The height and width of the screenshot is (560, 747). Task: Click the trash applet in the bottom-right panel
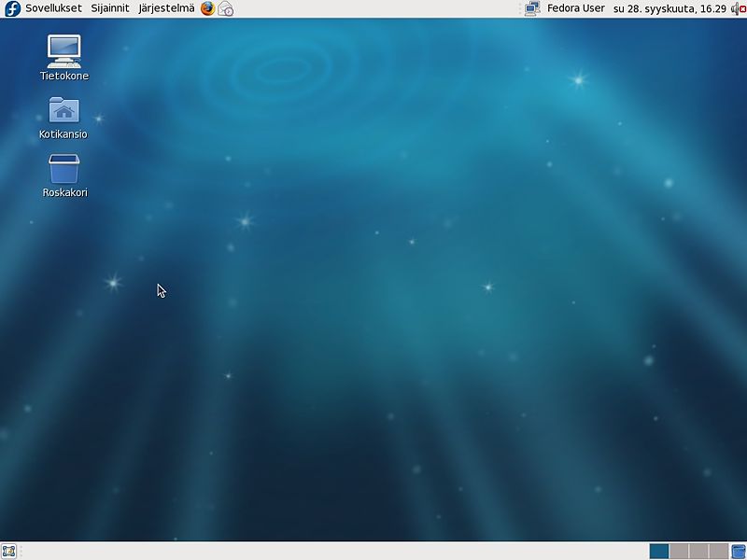pyautogui.click(x=739, y=551)
